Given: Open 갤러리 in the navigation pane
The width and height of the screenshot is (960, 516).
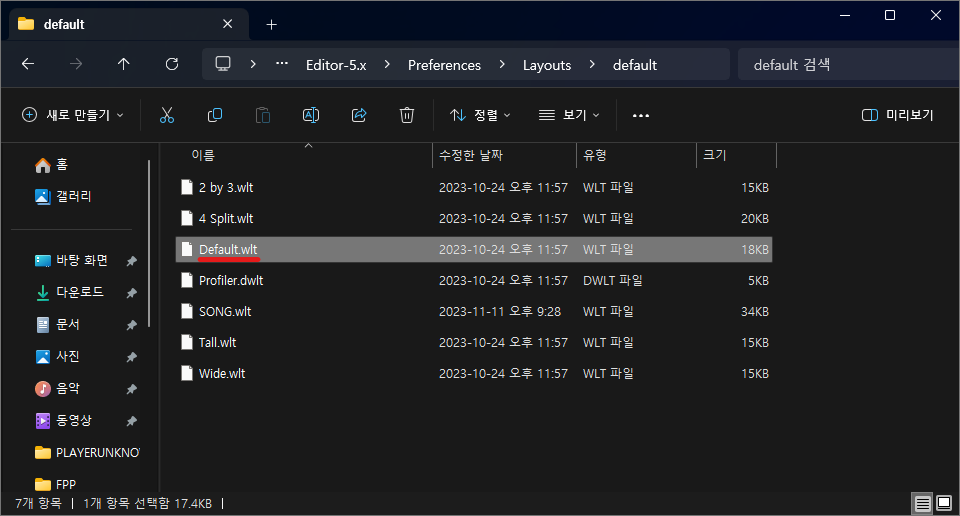Looking at the screenshot, I should (63, 196).
